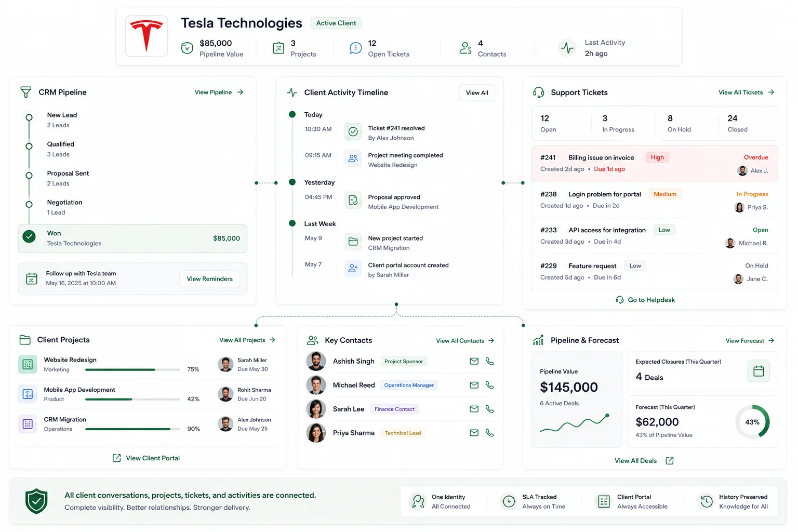Filter by 12 Open tickets
This screenshot has height=532, width=798.
click(548, 124)
